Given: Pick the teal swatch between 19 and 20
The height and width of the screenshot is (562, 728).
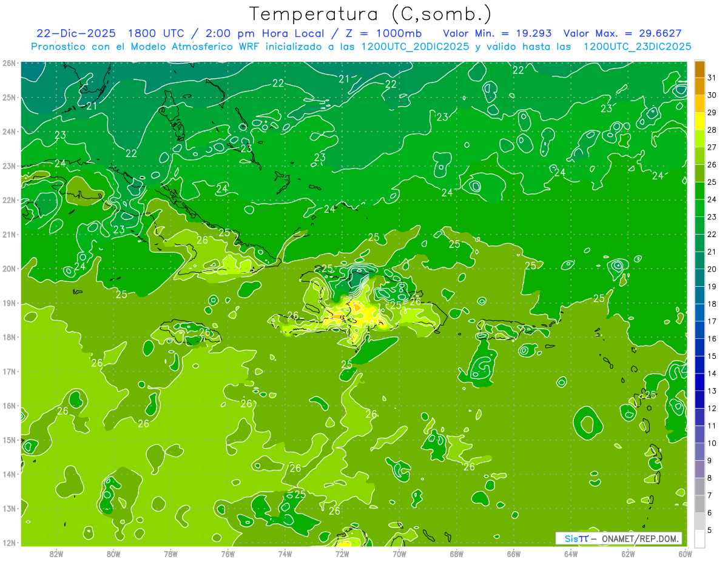Looking at the screenshot, I should point(699,277).
